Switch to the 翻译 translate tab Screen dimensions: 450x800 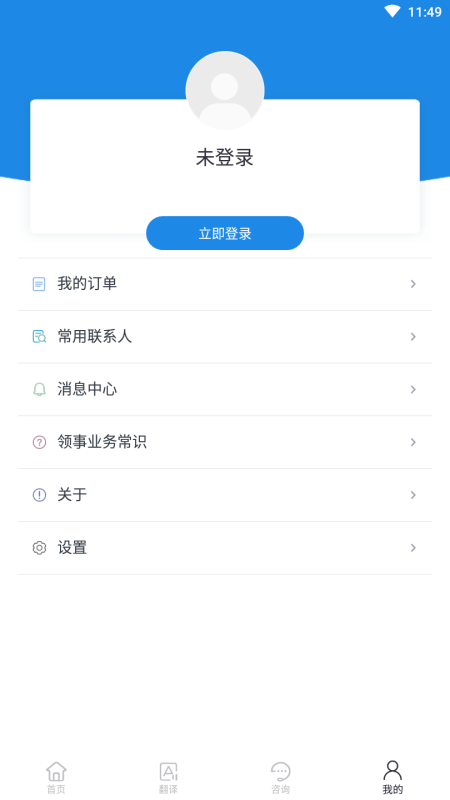[x=168, y=778]
